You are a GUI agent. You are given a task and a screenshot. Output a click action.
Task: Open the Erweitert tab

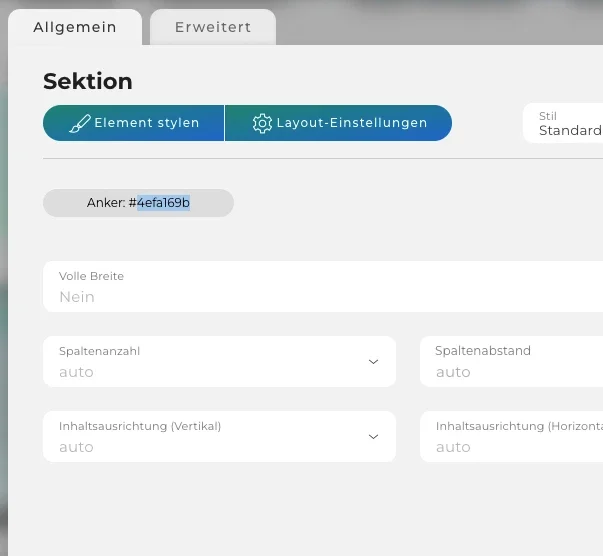213,27
